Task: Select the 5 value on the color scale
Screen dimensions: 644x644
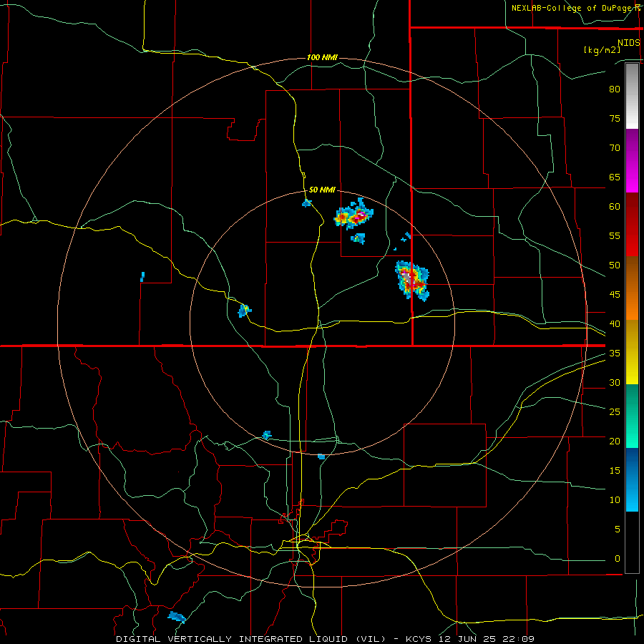Action: 618,529
